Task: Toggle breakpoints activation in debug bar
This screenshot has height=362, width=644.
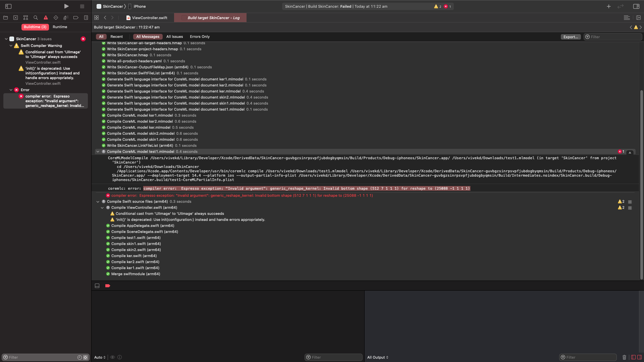Action: (108, 286)
